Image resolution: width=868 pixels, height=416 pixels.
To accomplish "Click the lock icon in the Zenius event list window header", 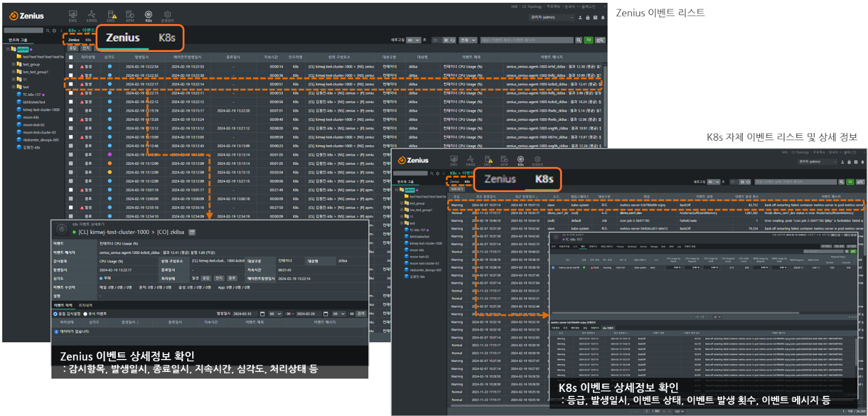I will 587,17.
